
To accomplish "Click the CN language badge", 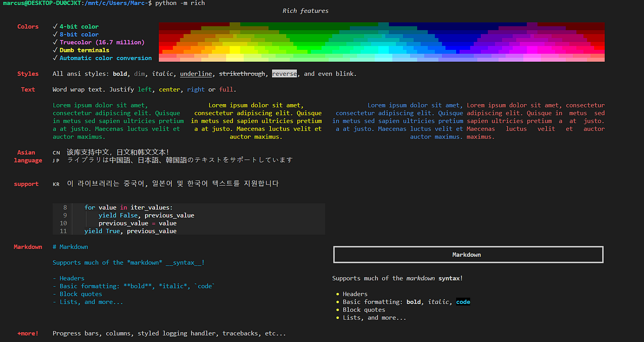I will 56,152.
